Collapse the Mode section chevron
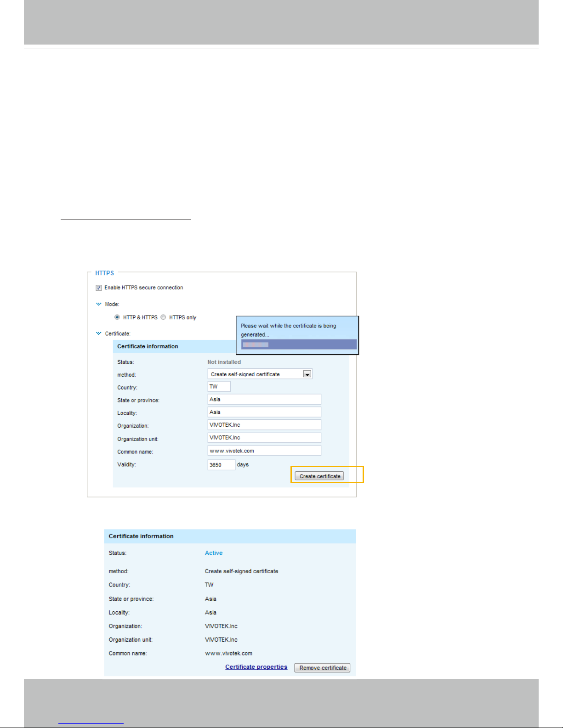The width and height of the screenshot is (563, 728). pyautogui.click(x=98, y=304)
